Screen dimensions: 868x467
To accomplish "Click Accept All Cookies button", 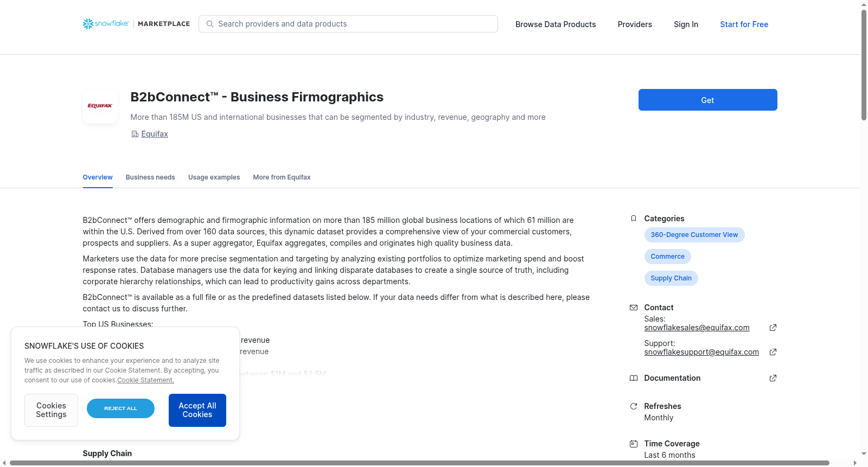I will [x=197, y=410].
